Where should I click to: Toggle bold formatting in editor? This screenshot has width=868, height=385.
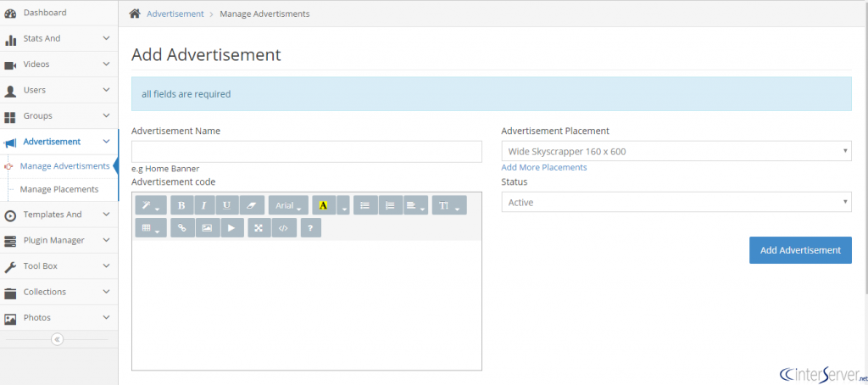pos(181,205)
